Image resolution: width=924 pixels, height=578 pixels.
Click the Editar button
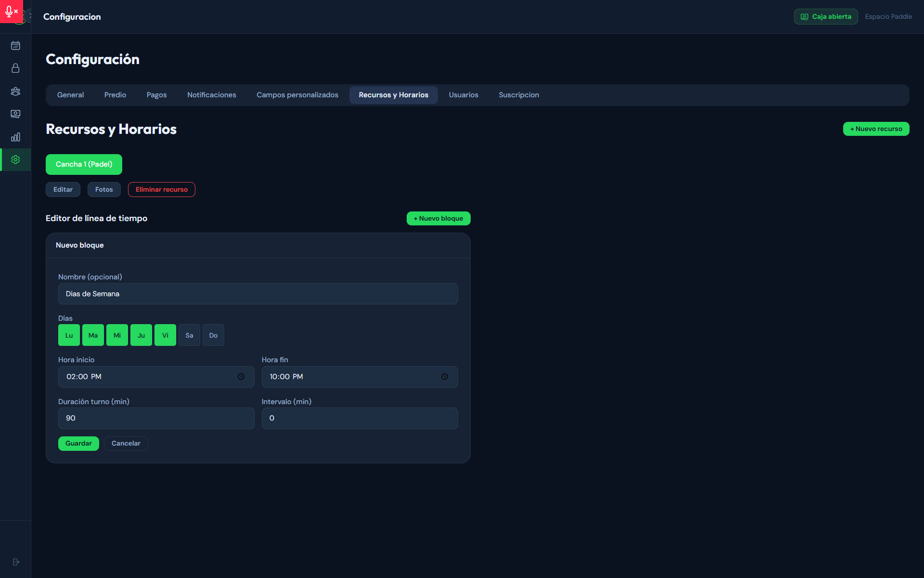(x=63, y=189)
